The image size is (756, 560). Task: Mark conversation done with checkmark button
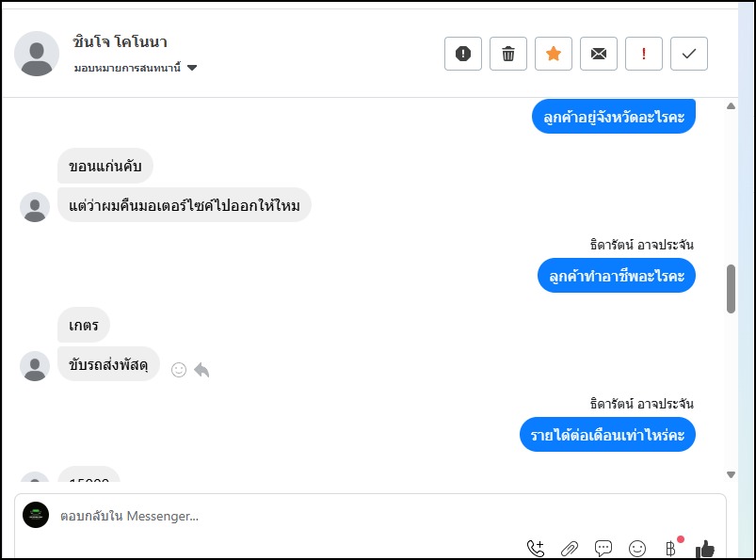[689, 54]
